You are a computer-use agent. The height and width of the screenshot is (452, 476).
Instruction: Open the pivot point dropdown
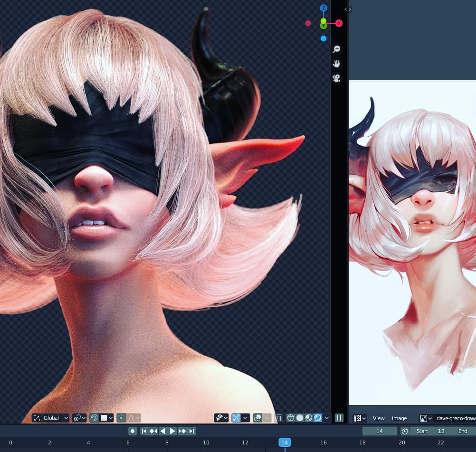(79, 418)
